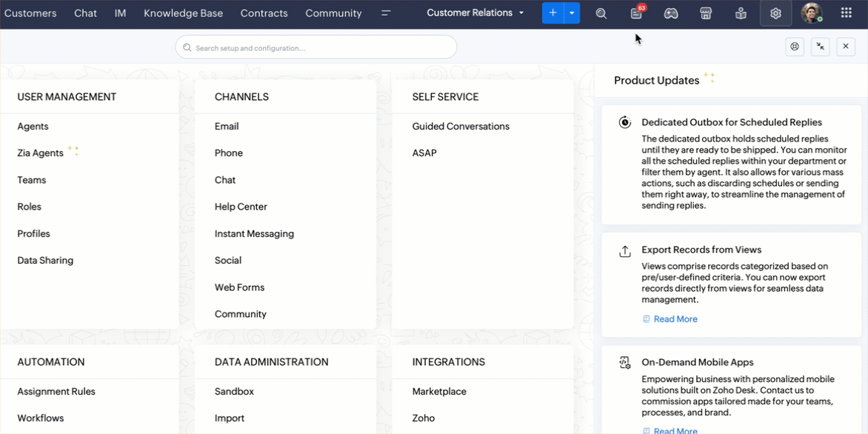Expand the Customer Relations department dropdown
The width and height of the screenshot is (868, 434).
475,13
